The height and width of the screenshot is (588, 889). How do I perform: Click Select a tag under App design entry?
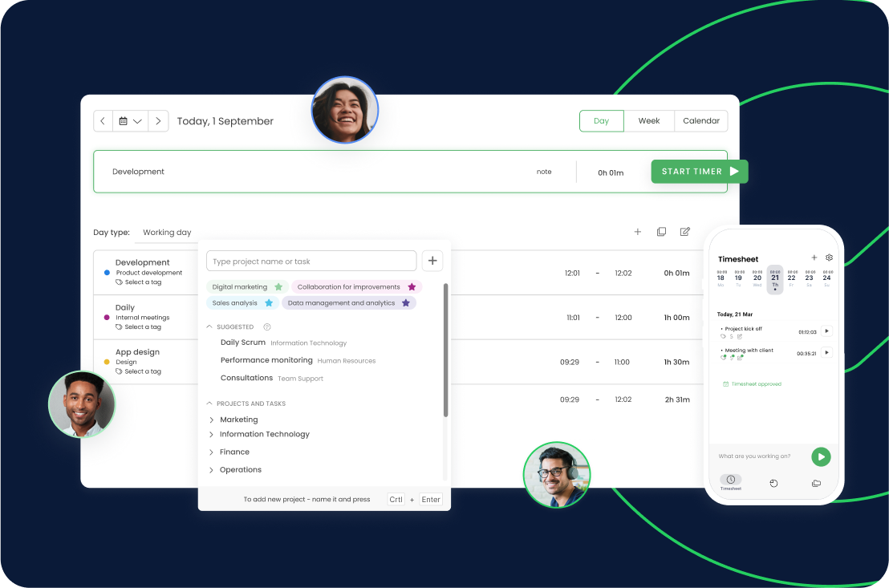(x=139, y=371)
